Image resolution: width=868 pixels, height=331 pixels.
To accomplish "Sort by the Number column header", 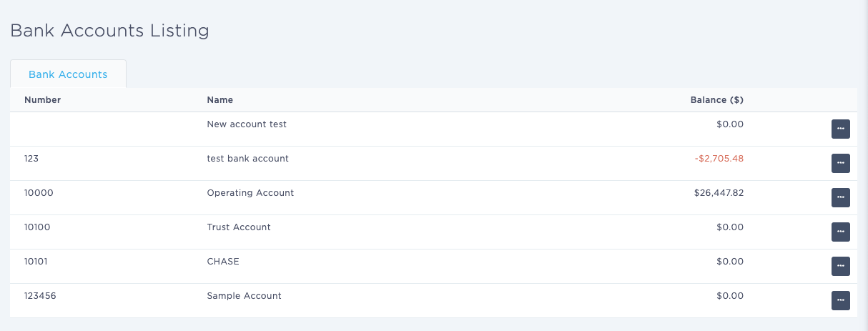I will pos(42,100).
